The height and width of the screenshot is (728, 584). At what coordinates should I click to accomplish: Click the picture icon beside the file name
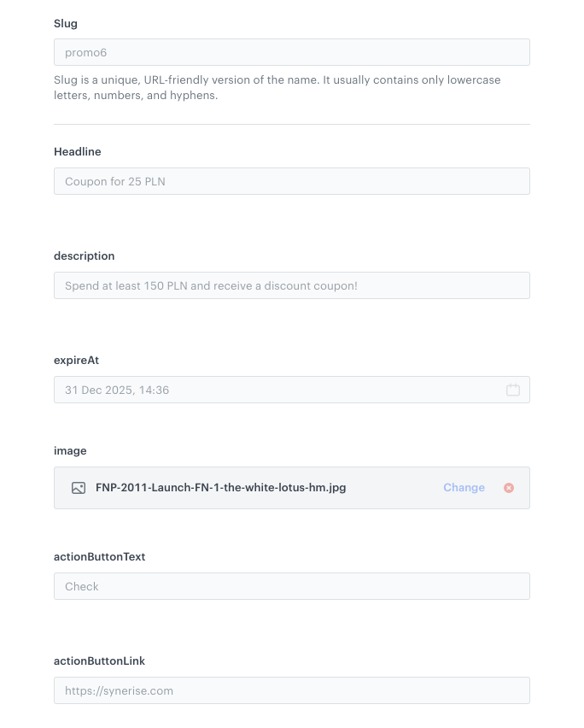79,488
